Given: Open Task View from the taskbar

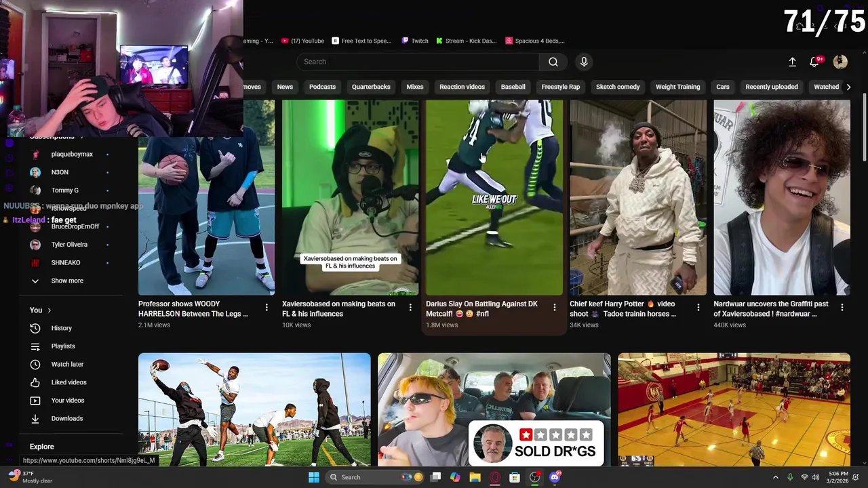Looking at the screenshot, I should click(x=436, y=477).
